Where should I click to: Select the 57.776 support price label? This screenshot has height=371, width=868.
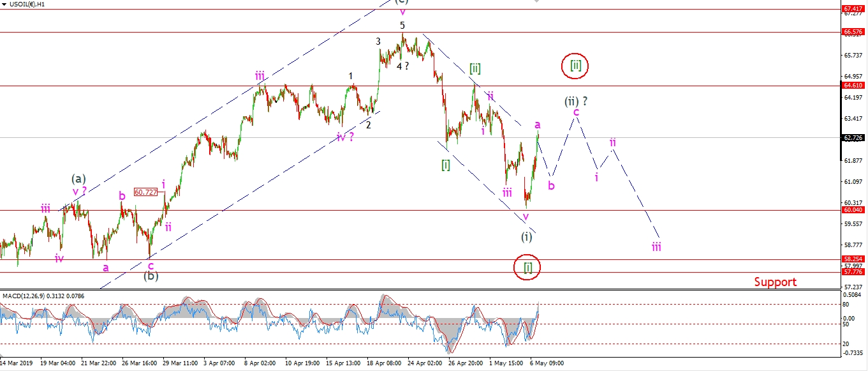(853, 272)
